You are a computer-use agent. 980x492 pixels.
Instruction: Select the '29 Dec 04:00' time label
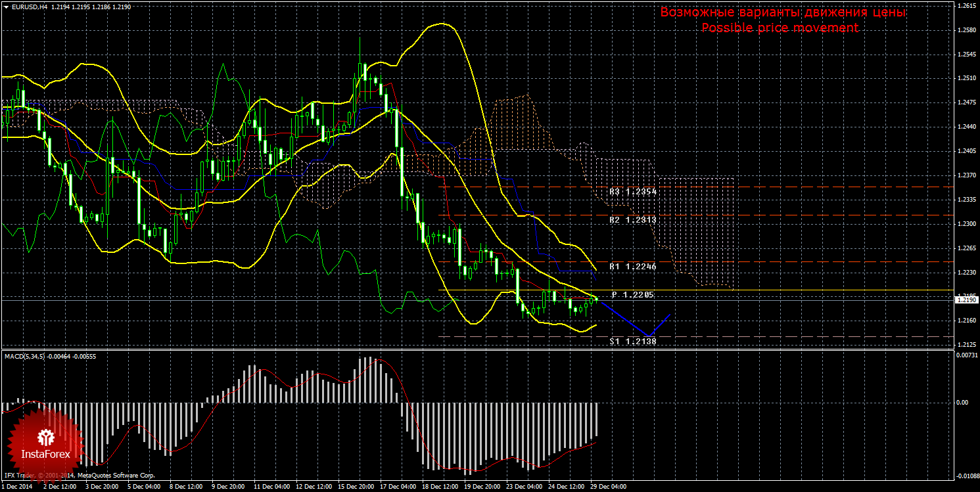608,487
